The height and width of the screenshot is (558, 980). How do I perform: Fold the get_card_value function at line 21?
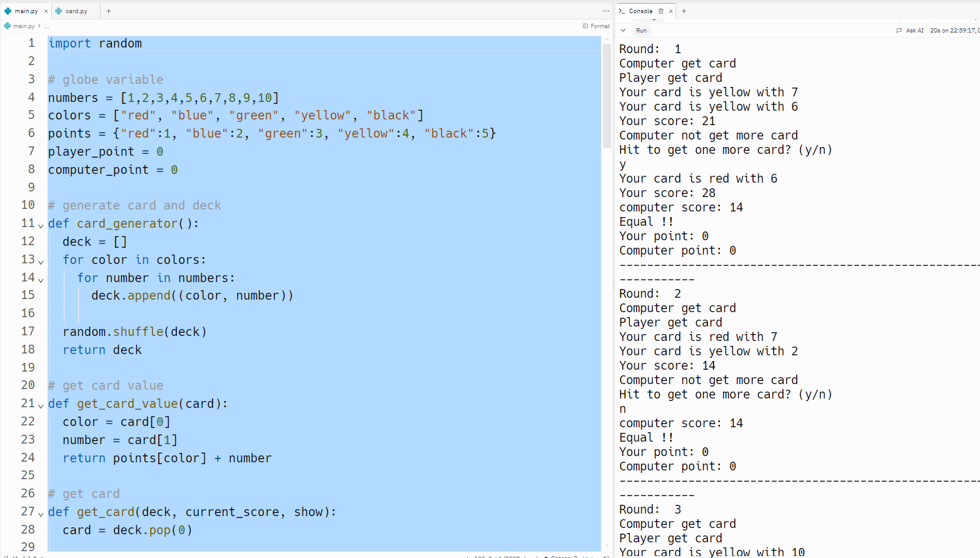point(41,405)
